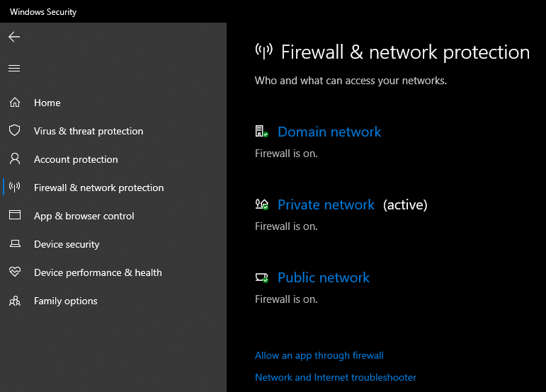Click the Domain network building icon

point(261,132)
